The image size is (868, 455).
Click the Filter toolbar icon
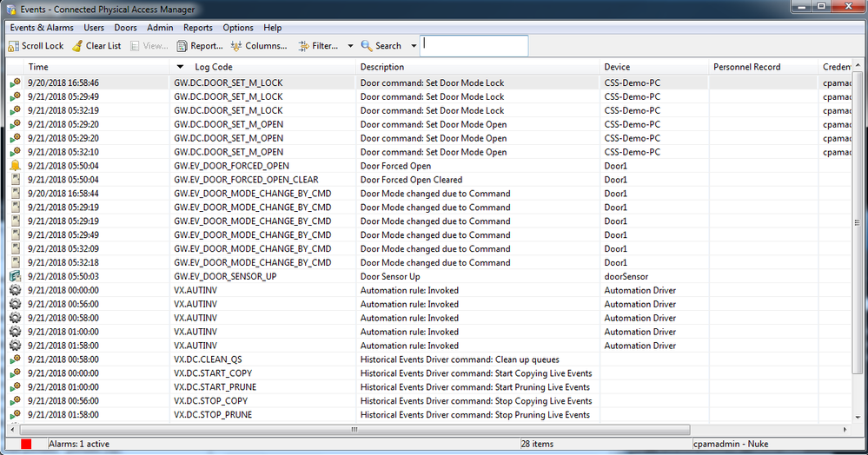tap(303, 46)
